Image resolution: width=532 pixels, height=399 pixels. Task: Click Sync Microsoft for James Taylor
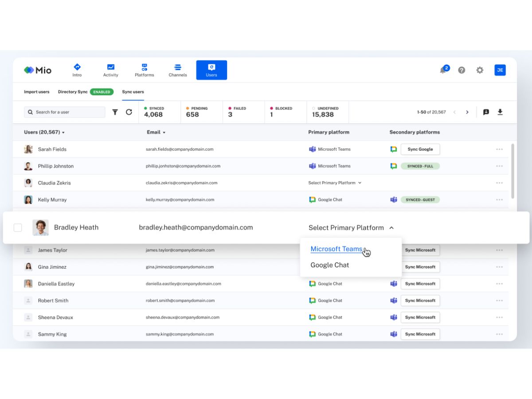(x=420, y=250)
